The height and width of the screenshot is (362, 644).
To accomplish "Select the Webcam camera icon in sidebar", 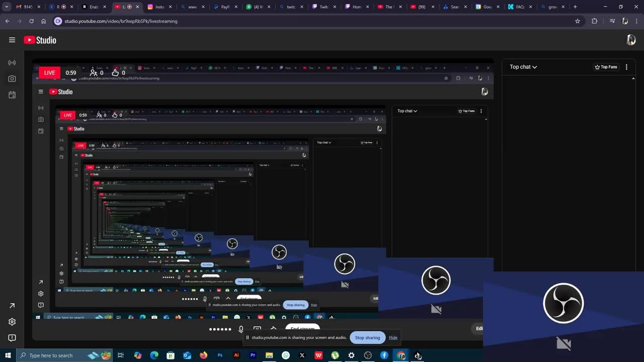I will click(x=12, y=79).
